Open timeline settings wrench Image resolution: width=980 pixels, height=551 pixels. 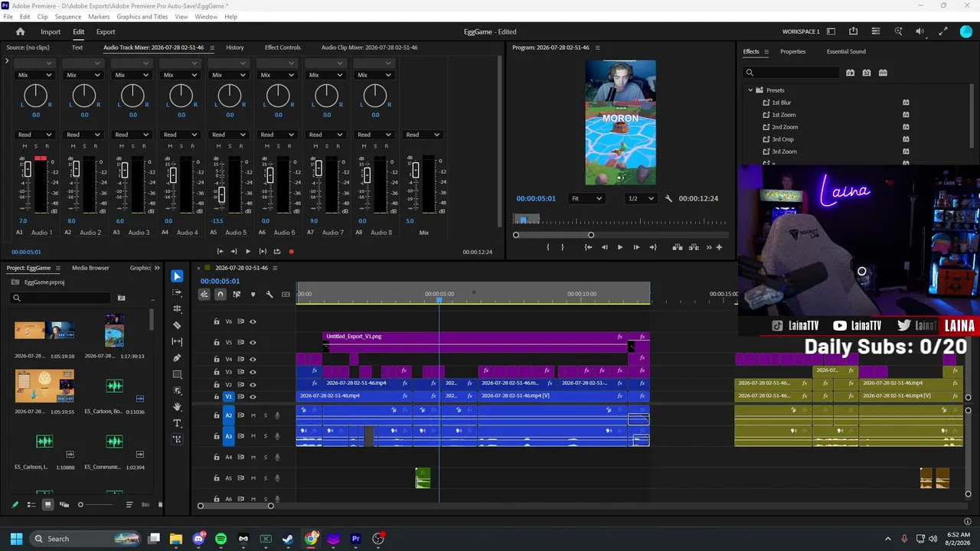coord(269,294)
